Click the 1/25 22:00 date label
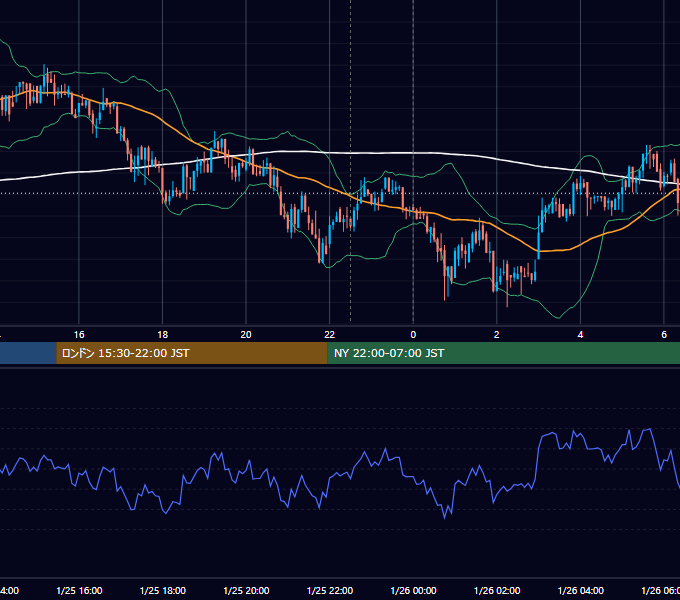This screenshot has width=680, height=600. pyautogui.click(x=330, y=590)
